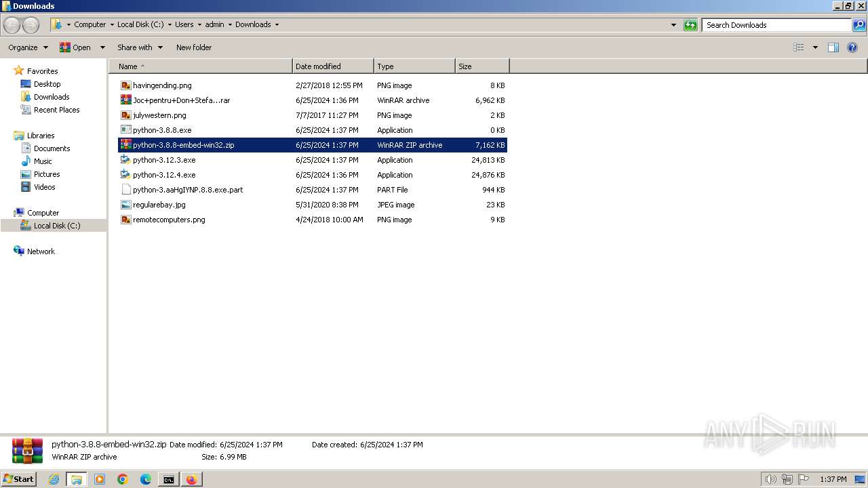The height and width of the screenshot is (488, 868).
Task: Open command prompt taskbar icon
Action: click(169, 479)
